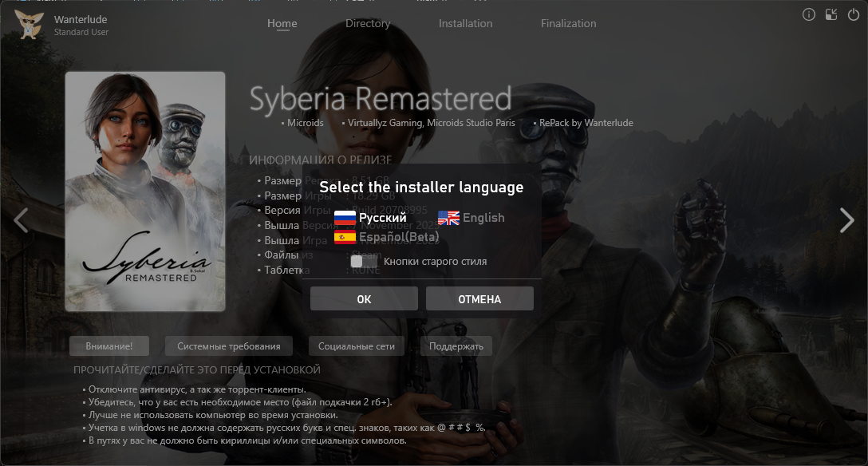Click the Отключите антивирус warning line
This screenshot has height=466, width=868.
196,389
